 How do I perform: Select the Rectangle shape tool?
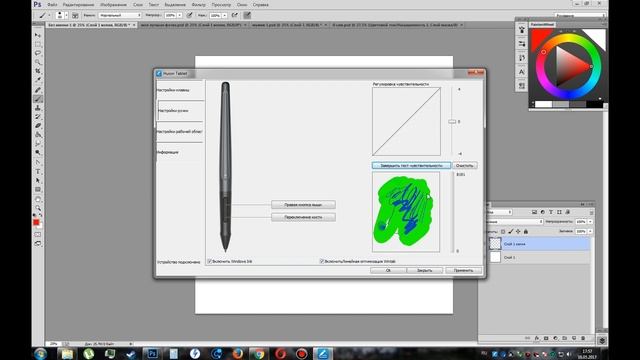click(38, 189)
